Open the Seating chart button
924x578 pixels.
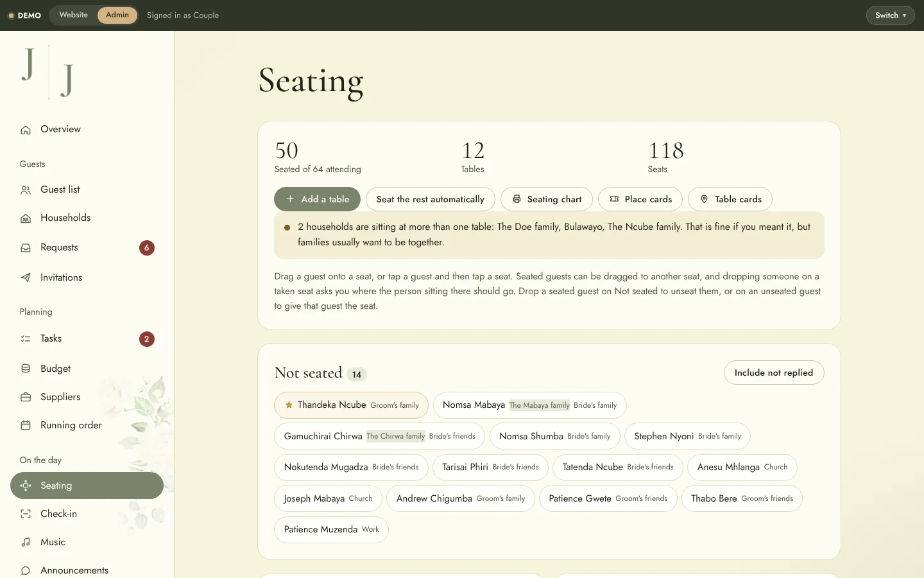pos(547,199)
